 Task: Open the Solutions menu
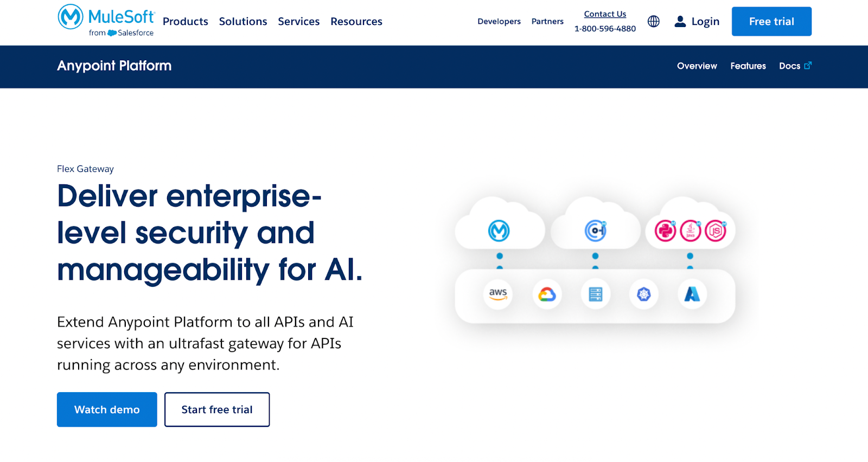(243, 21)
